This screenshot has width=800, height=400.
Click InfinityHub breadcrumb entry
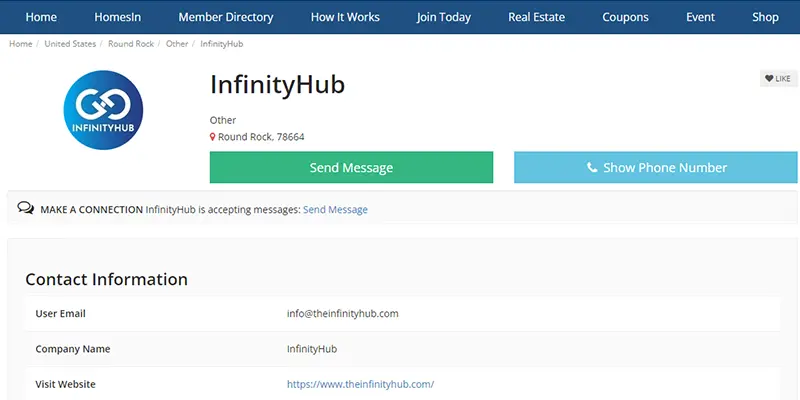[221, 44]
